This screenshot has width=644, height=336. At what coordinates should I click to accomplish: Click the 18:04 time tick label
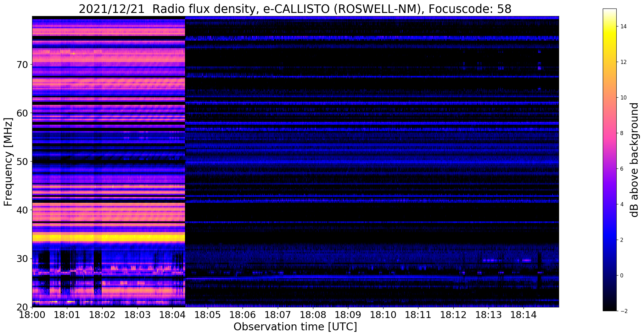click(172, 315)
